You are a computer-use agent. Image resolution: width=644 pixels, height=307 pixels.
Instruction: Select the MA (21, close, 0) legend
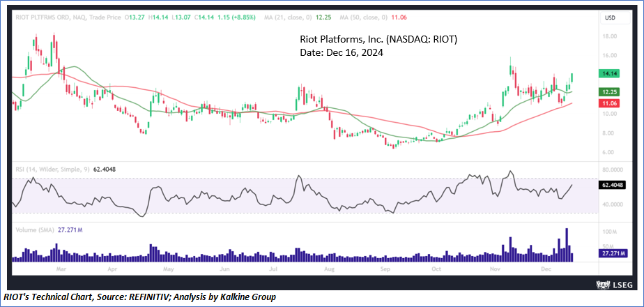click(x=286, y=17)
